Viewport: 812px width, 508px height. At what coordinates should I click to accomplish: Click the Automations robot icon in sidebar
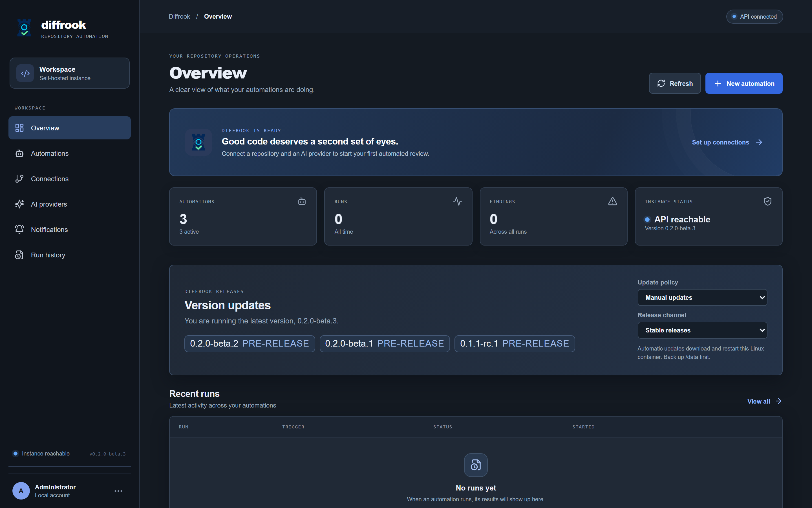pyautogui.click(x=19, y=154)
